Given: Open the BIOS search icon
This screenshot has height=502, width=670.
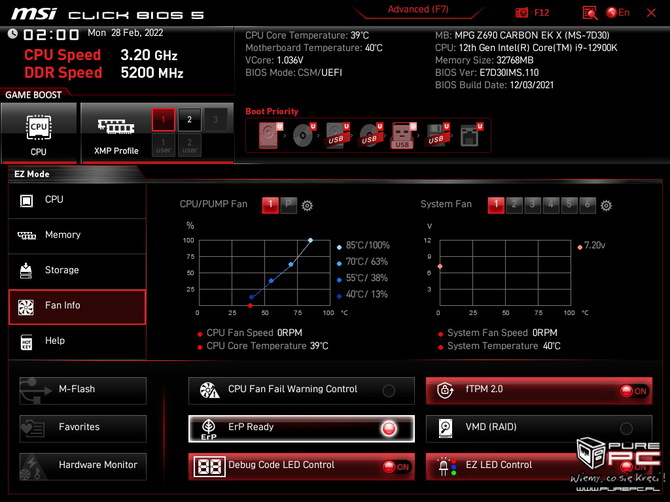Looking at the screenshot, I should click(x=590, y=13).
